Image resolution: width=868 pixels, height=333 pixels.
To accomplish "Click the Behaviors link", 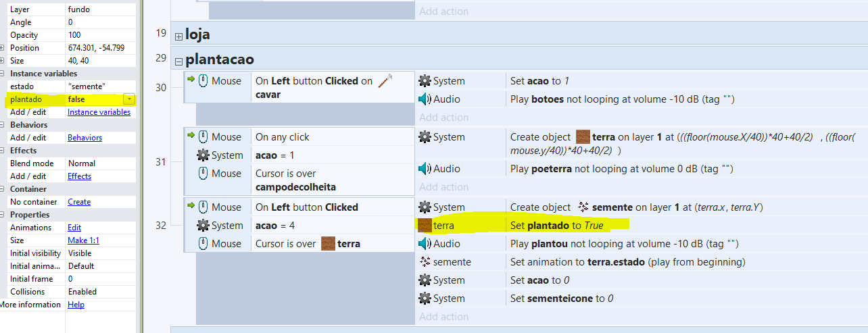I will [85, 138].
